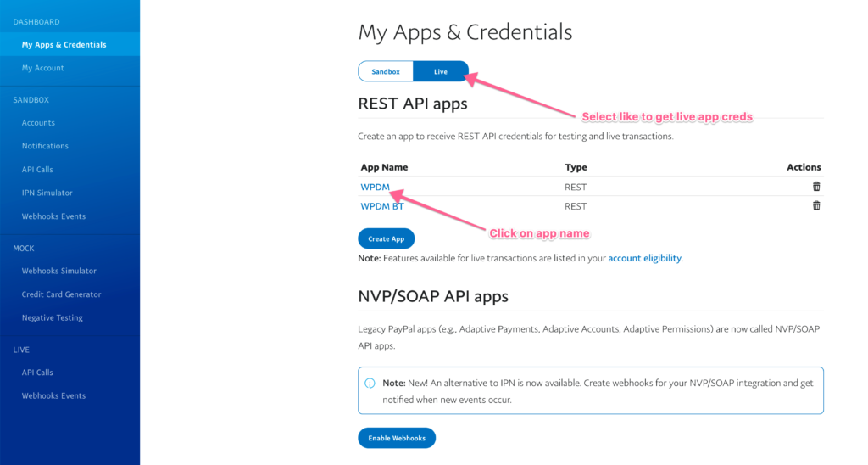Go to Sandbox Accounts page
Image resolution: width=868 pixels, height=465 pixels.
point(38,122)
